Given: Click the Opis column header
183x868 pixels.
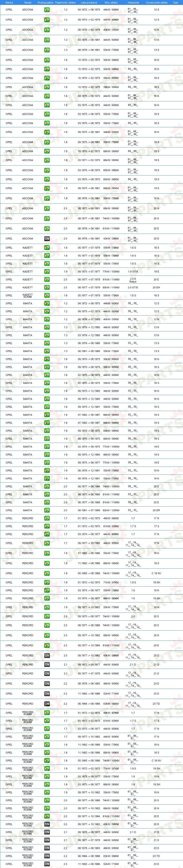Looking at the screenshot, I should point(176,2).
